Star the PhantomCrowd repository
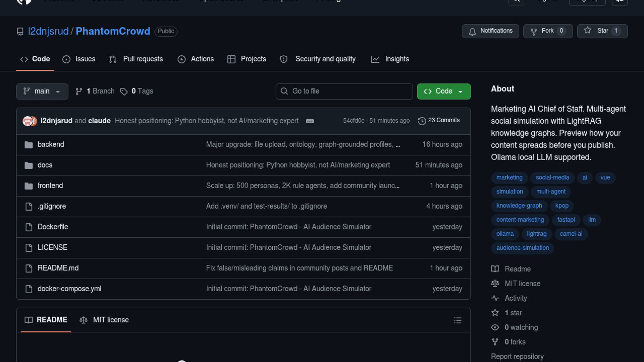The image size is (644, 362). 602,31
